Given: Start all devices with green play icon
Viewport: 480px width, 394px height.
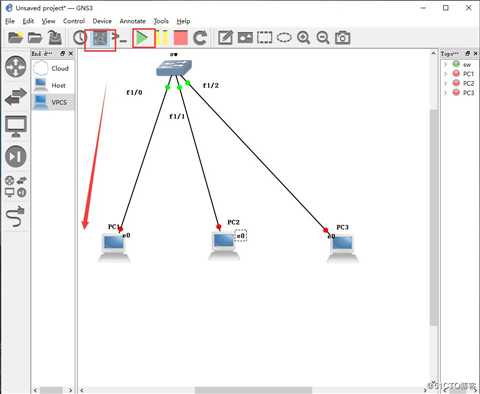Looking at the screenshot, I should [x=143, y=38].
